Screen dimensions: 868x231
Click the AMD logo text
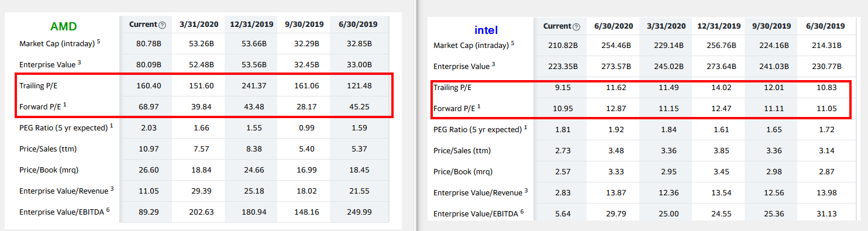coord(64,26)
